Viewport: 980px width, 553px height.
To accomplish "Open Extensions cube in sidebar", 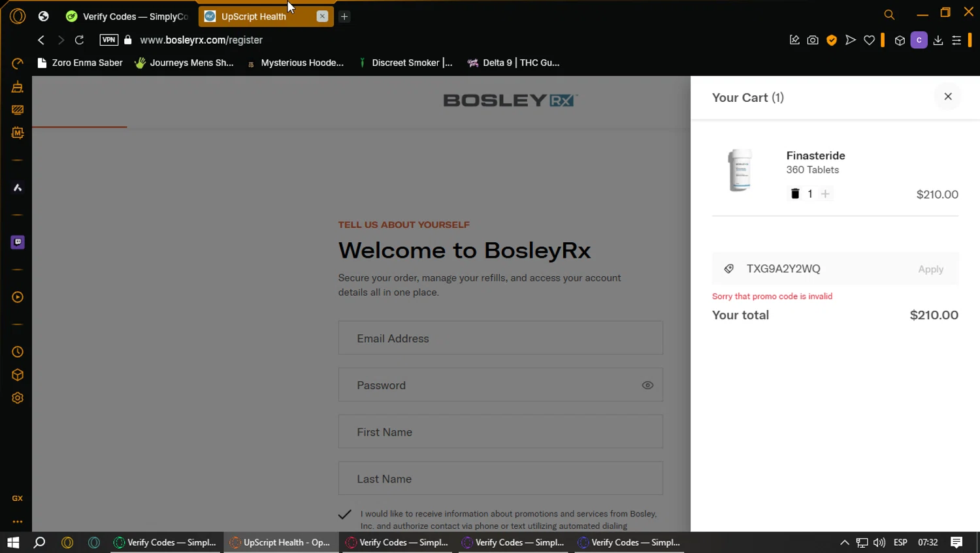I will (x=18, y=375).
